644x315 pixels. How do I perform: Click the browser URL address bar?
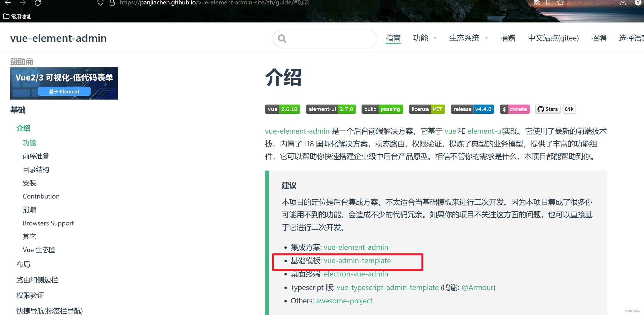[x=214, y=2]
